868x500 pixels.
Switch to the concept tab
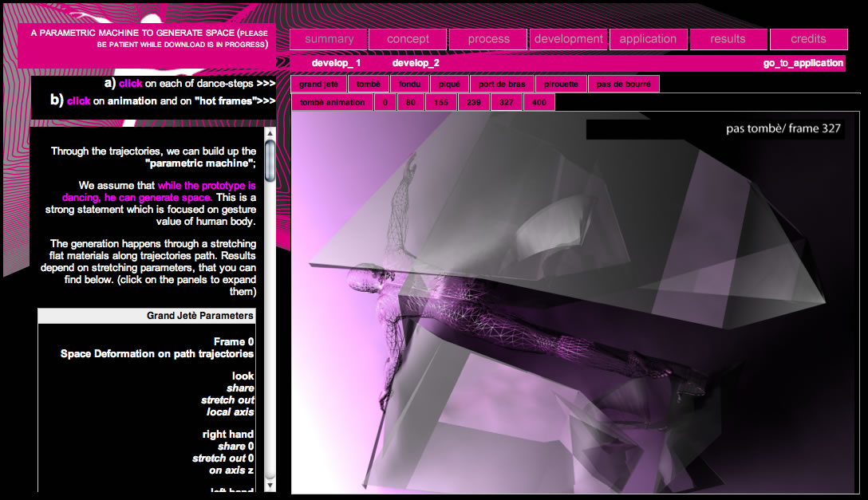(x=408, y=39)
